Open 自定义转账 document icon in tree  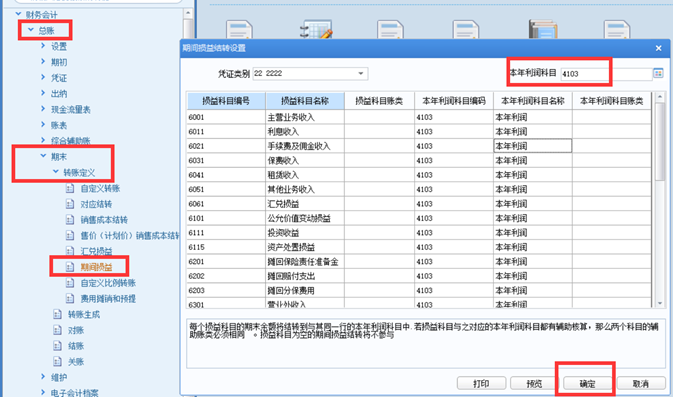70,188
